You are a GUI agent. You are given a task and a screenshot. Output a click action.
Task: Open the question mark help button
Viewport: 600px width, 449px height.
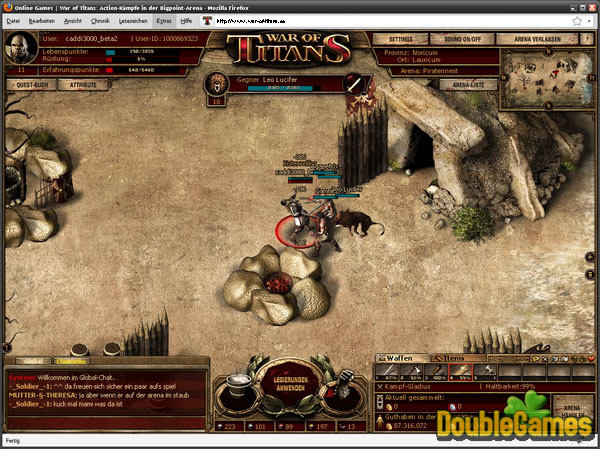(587, 39)
